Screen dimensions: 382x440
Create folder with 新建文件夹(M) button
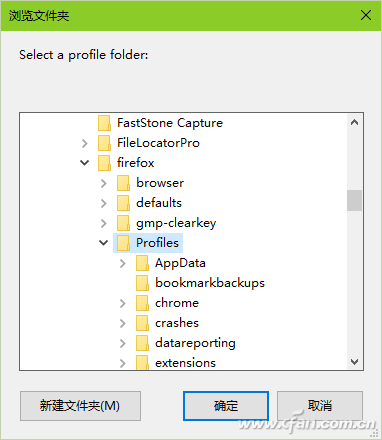(x=80, y=406)
